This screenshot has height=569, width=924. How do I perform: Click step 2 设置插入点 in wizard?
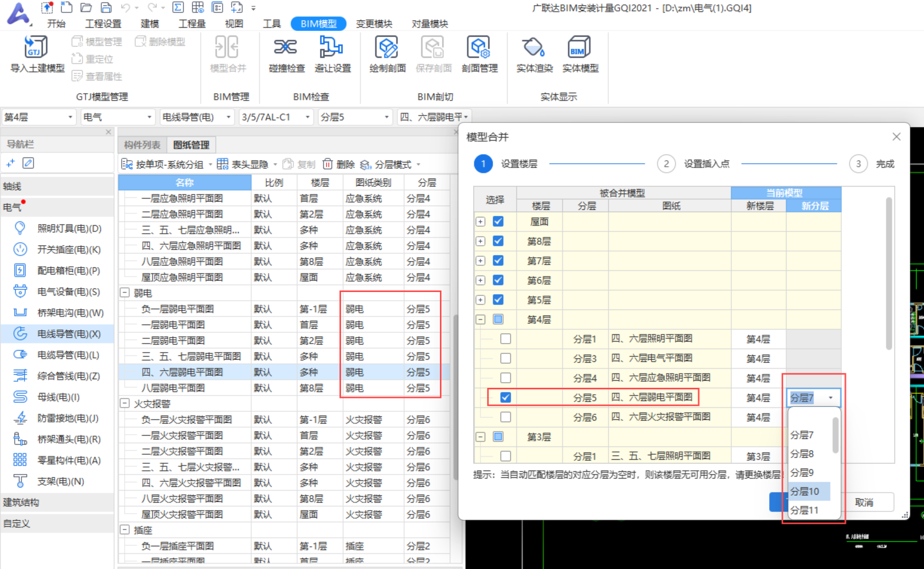694,164
